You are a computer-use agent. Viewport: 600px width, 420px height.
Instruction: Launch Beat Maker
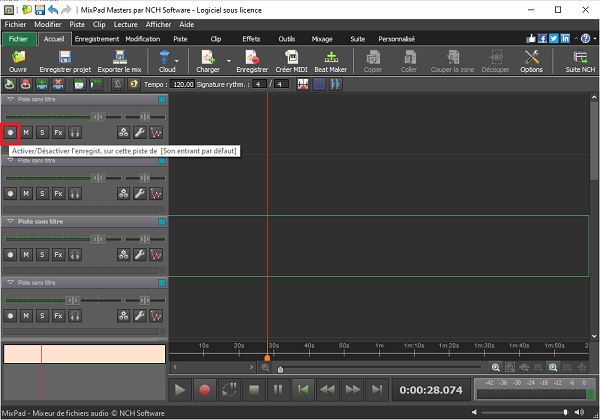[x=331, y=61]
